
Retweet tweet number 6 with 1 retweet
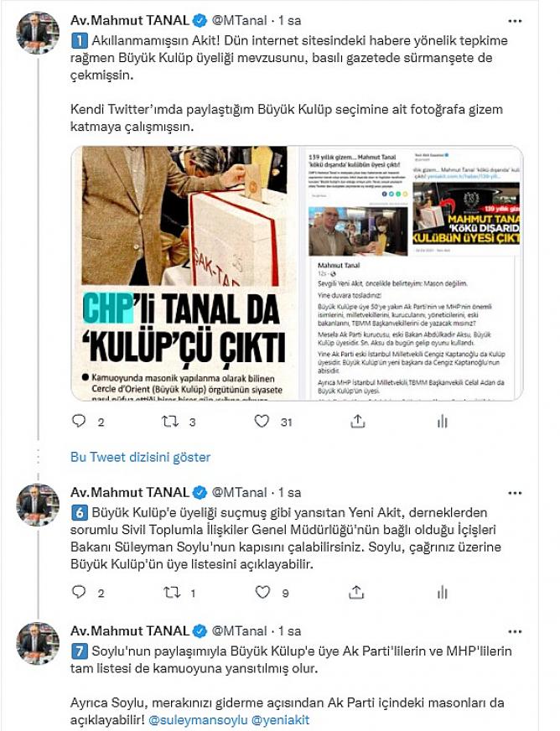click(x=172, y=593)
